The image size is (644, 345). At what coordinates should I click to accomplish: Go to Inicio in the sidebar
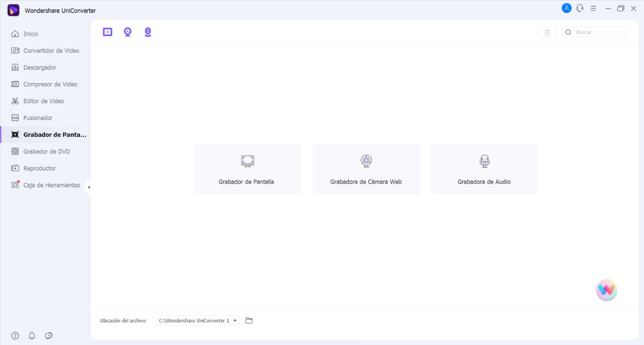pos(31,34)
